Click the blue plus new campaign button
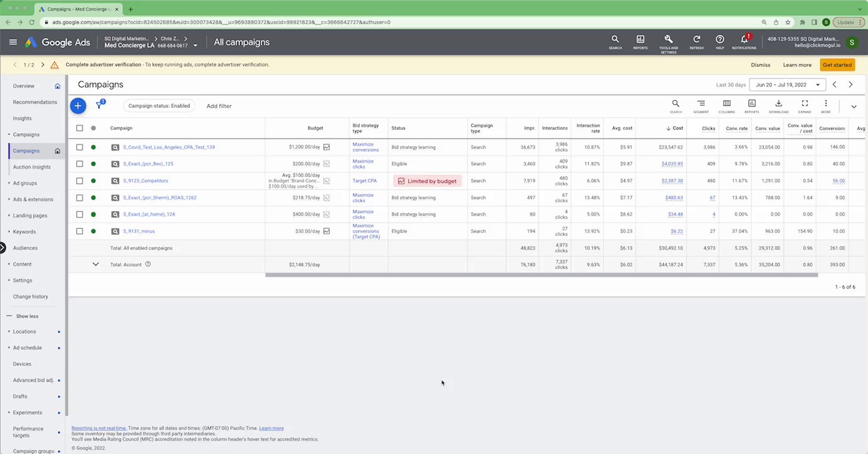868x454 pixels. [x=77, y=106]
